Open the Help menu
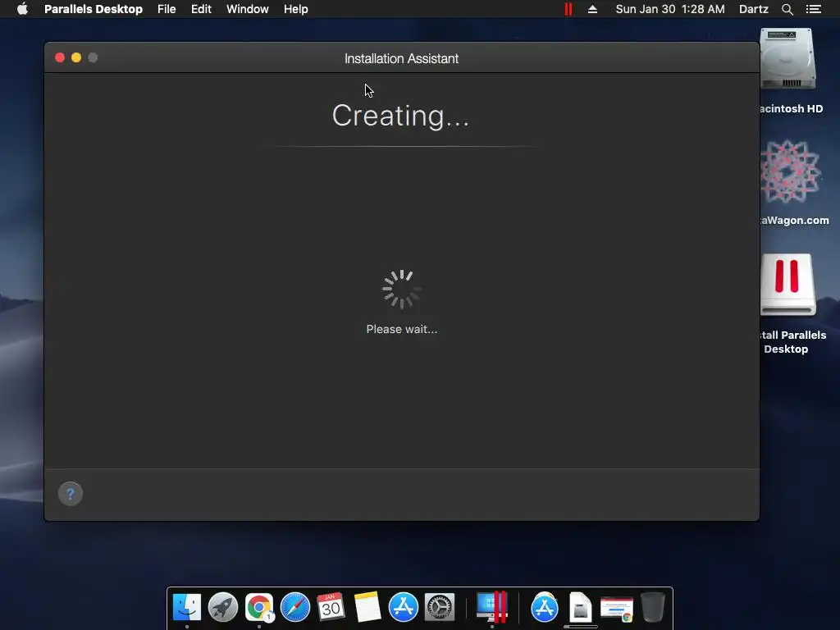This screenshot has height=630, width=840. 295,9
